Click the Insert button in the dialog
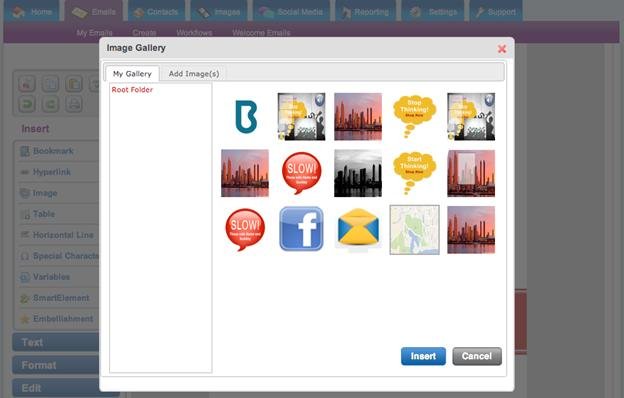 coord(423,356)
